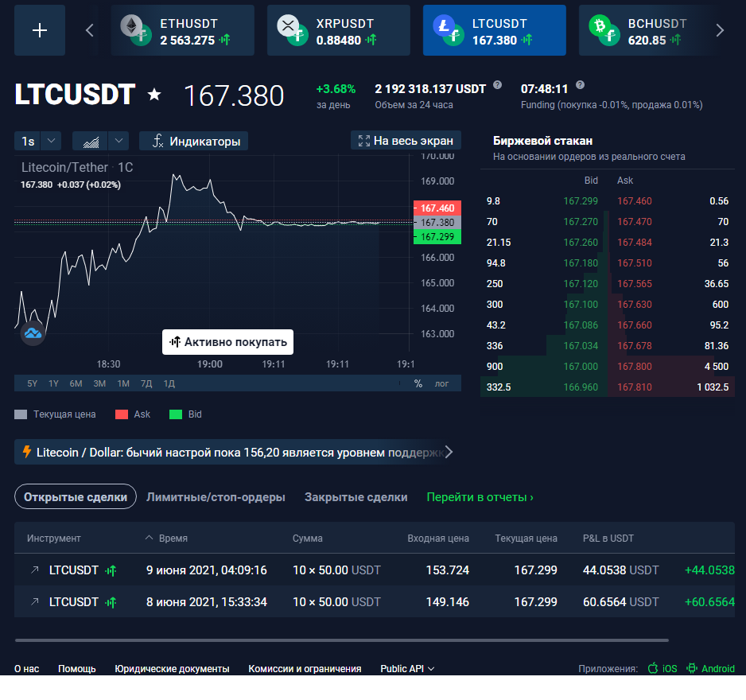Expand the chart type dropdown arrow
The image size is (746, 700).
pos(119,141)
